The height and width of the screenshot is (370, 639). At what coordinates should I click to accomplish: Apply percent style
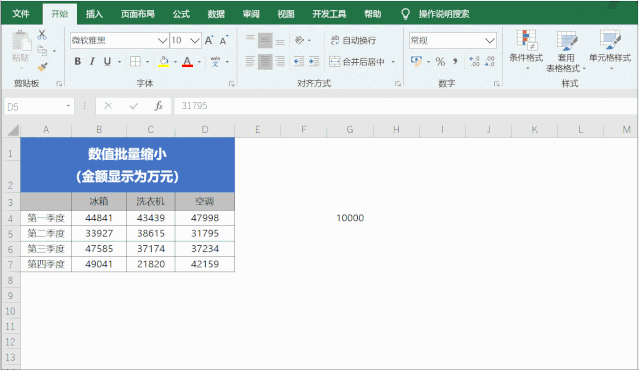coord(440,62)
